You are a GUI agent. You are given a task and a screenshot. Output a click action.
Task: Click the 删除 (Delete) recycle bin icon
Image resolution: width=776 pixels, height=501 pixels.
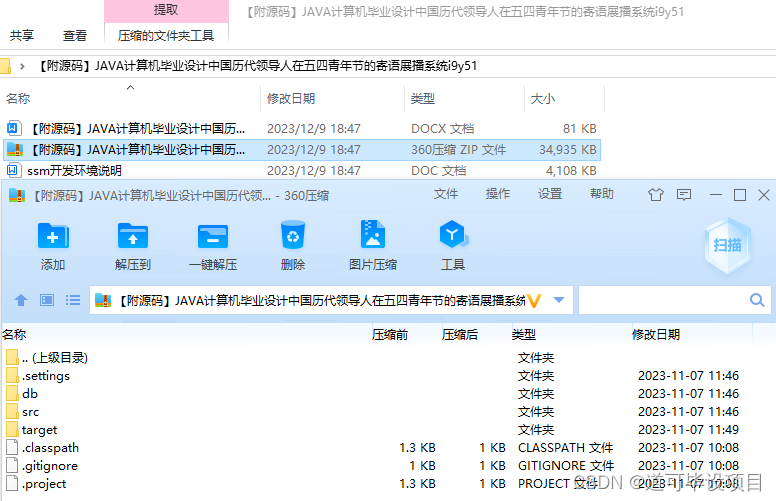[293, 235]
